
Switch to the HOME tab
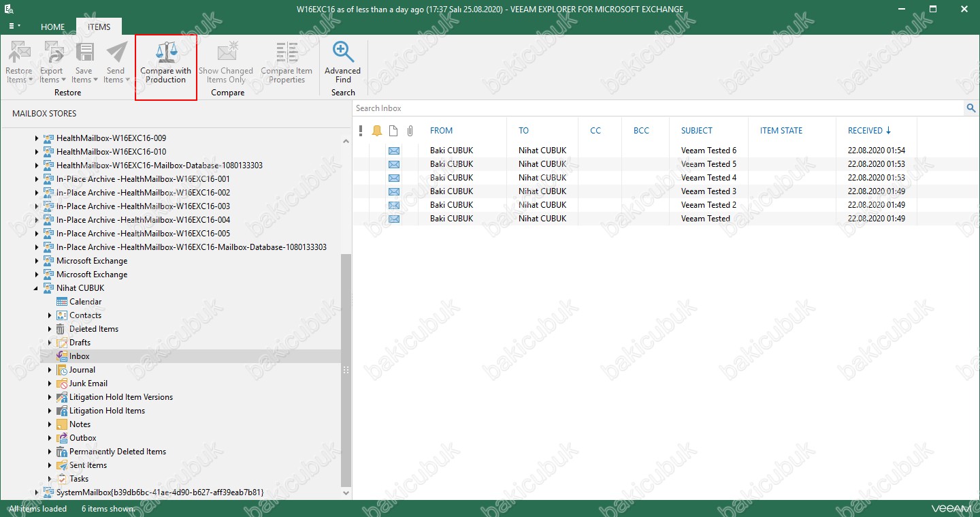pyautogui.click(x=52, y=27)
